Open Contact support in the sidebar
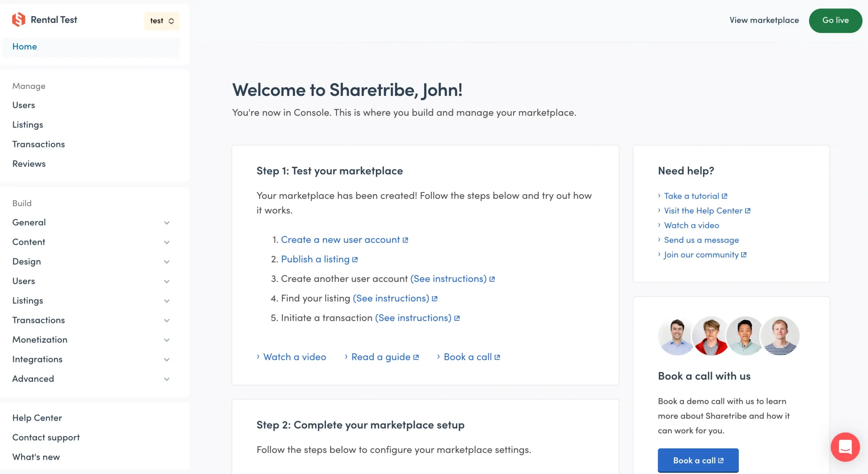The width and height of the screenshot is (868, 474). click(46, 437)
